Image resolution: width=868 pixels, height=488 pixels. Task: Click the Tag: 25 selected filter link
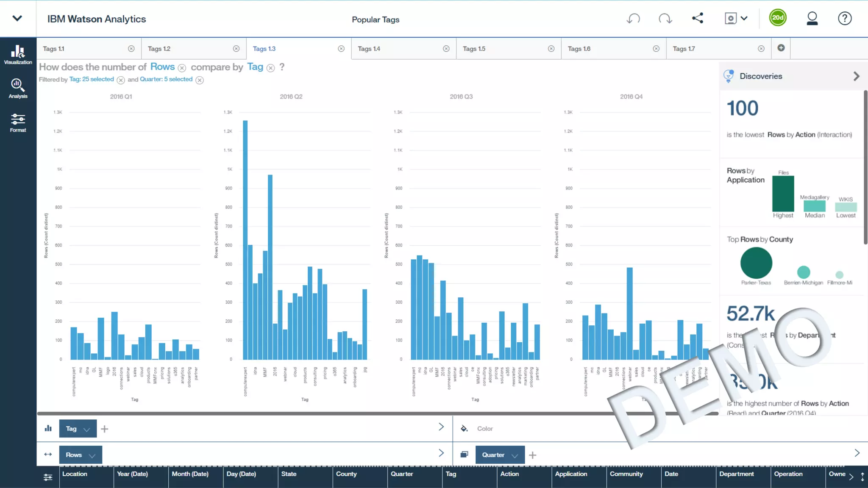92,79
